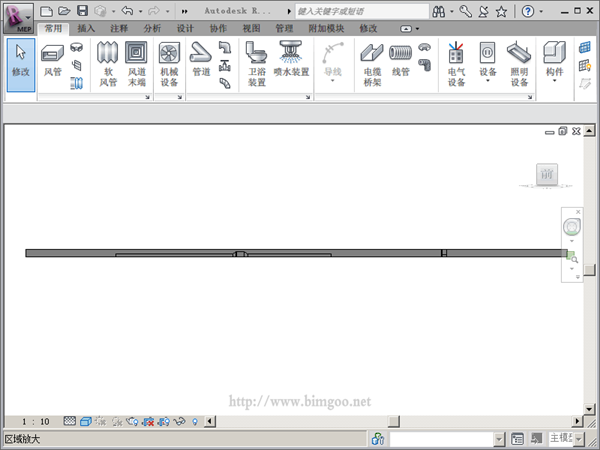The width and height of the screenshot is (600, 450).
Task: Open the Undo history dropdown arrow
Action: (140, 11)
